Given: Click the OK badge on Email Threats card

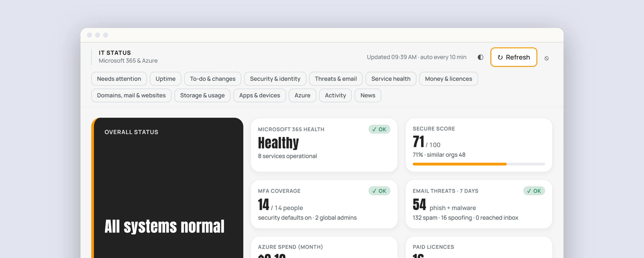Looking at the screenshot, I should pos(534,191).
